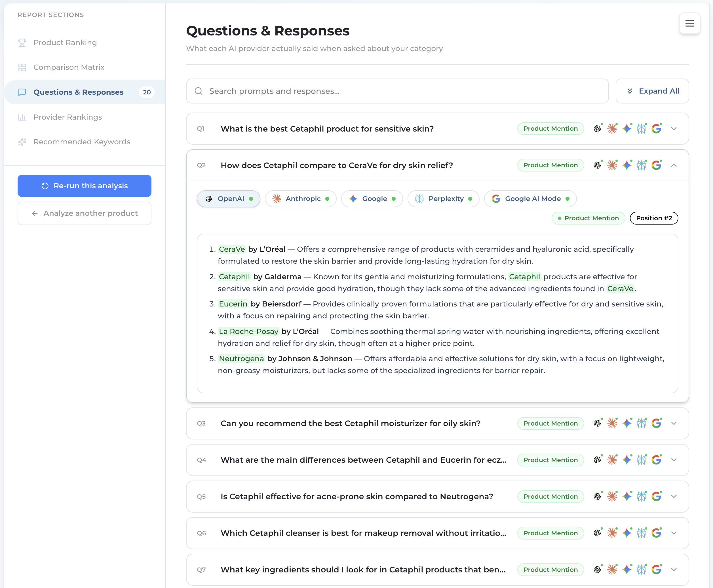Viewport: 713px width, 588px height.
Task: Select the Google AI Mode provider tab
Action: pos(530,199)
